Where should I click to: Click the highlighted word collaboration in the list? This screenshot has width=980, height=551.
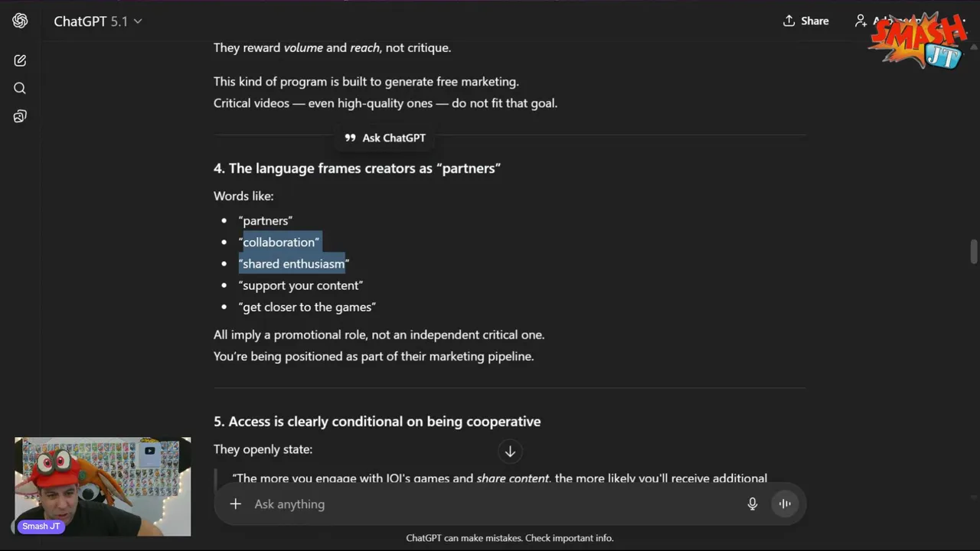point(280,242)
